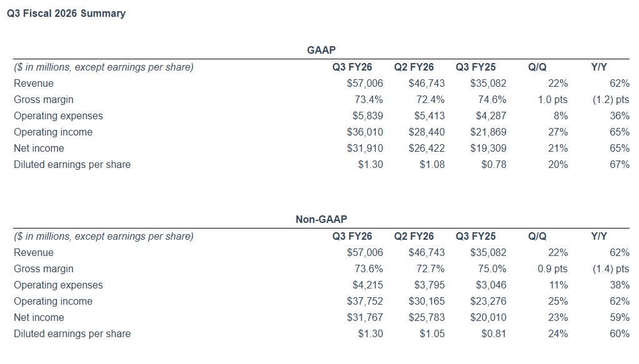
Task: Click Q2 FY26 column header in Non-GAAP table
Action: (414, 236)
